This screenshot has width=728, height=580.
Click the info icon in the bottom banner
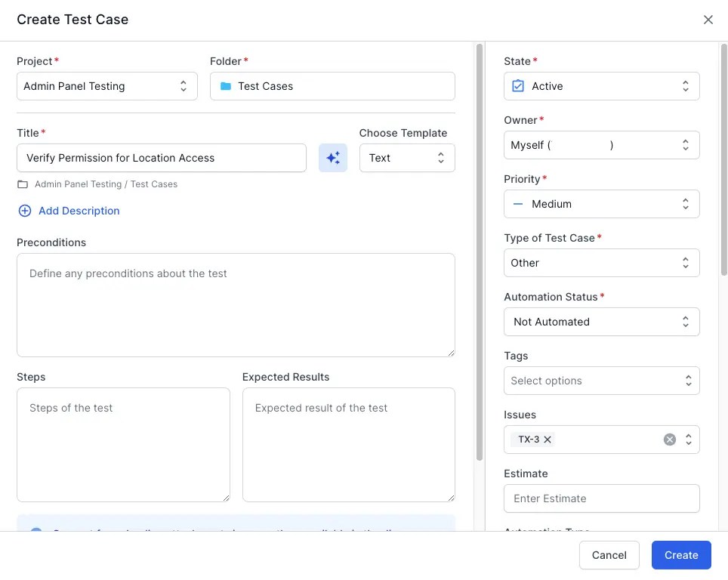35,534
